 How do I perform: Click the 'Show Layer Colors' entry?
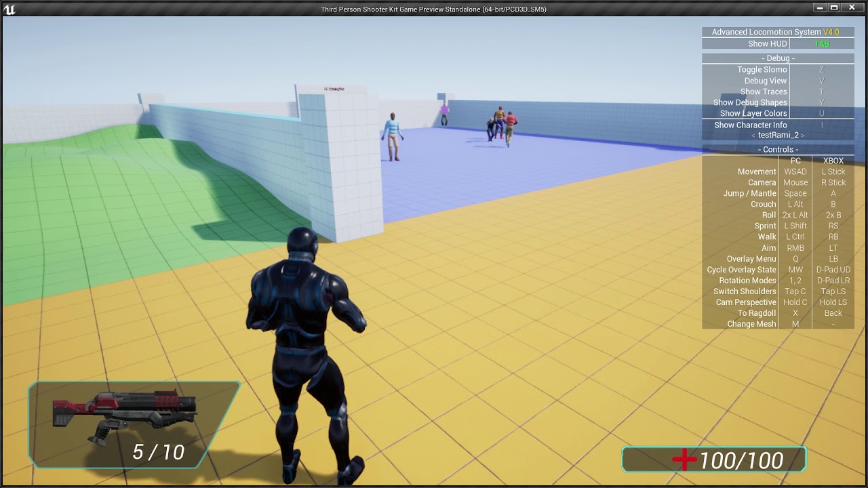[753, 113]
